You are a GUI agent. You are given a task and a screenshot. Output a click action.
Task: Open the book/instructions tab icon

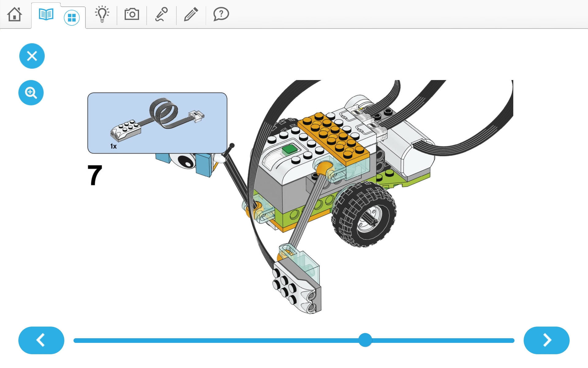point(46,14)
